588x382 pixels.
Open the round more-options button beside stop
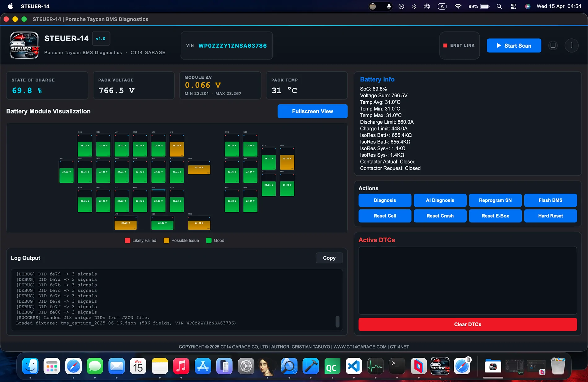(571, 46)
